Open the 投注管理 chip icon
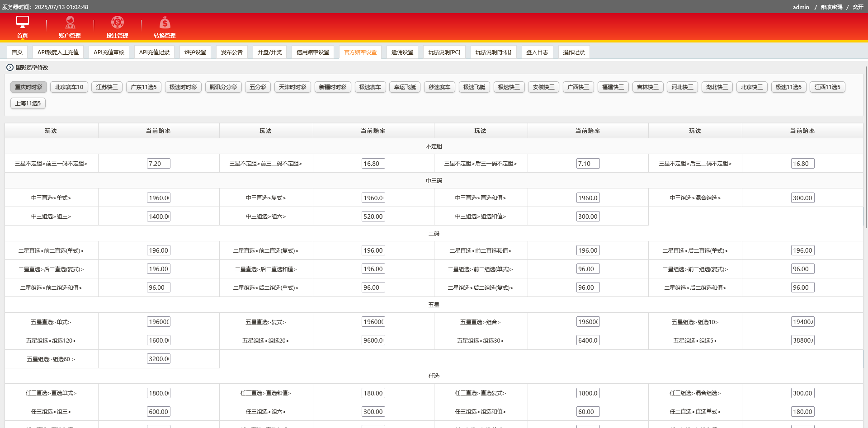The image size is (868, 428). point(118,22)
